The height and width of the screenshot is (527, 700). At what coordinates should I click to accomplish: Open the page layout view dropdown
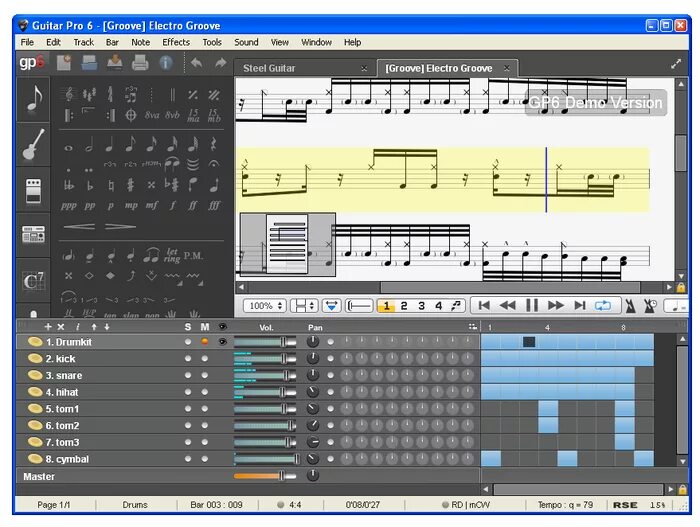[x=304, y=306]
